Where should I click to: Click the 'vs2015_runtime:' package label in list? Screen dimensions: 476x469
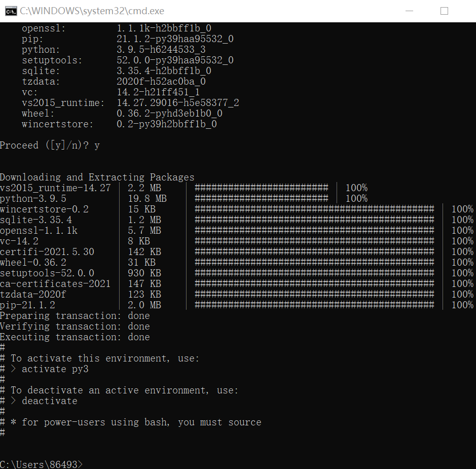click(x=63, y=102)
